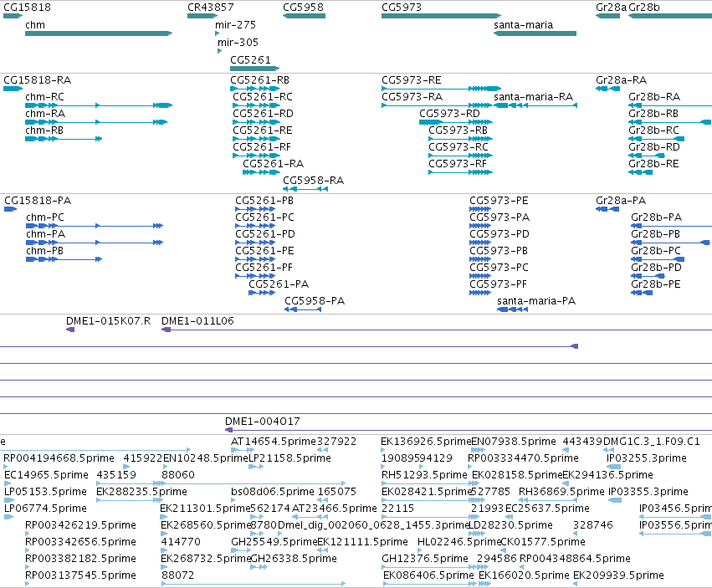
Task: Click the CG15818-PA protein label
Action: [x=38, y=201]
